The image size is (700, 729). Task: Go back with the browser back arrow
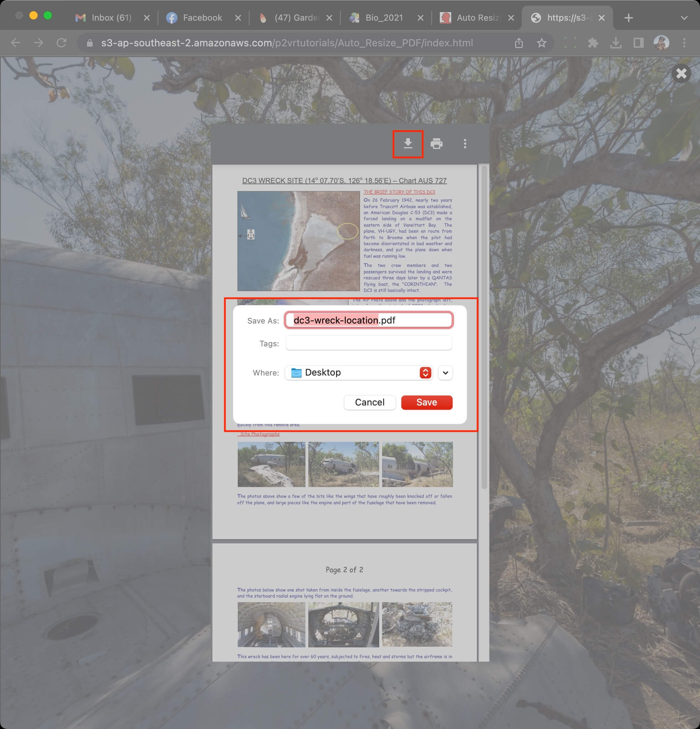[16, 43]
